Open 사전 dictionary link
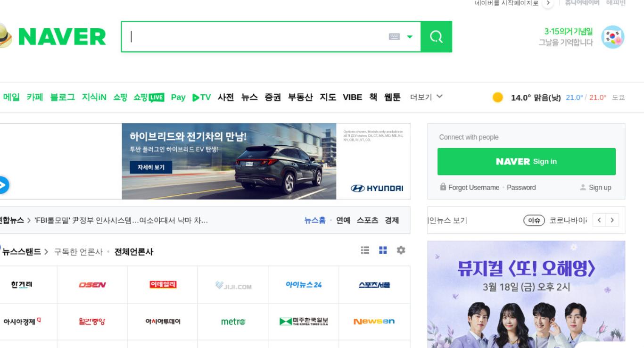 coord(226,97)
